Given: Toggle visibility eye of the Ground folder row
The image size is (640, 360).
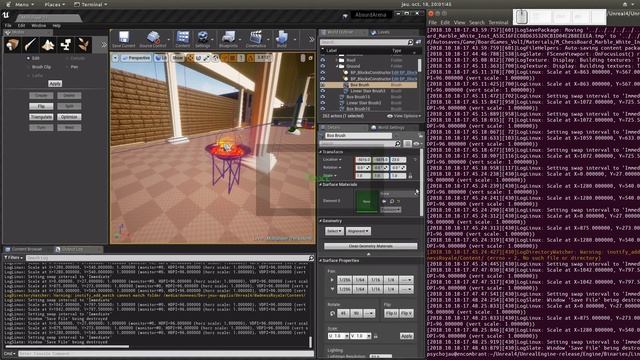Looking at the screenshot, I should click(x=323, y=66).
